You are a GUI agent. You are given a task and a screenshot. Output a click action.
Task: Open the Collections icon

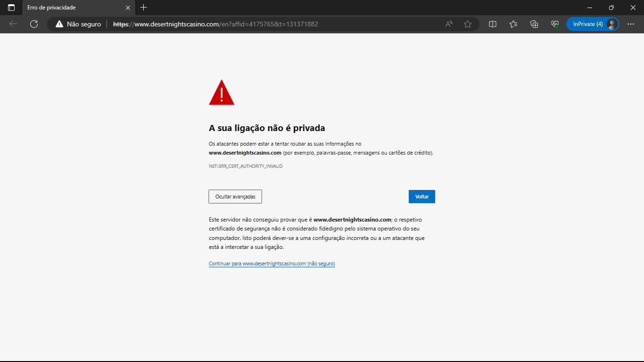534,24
